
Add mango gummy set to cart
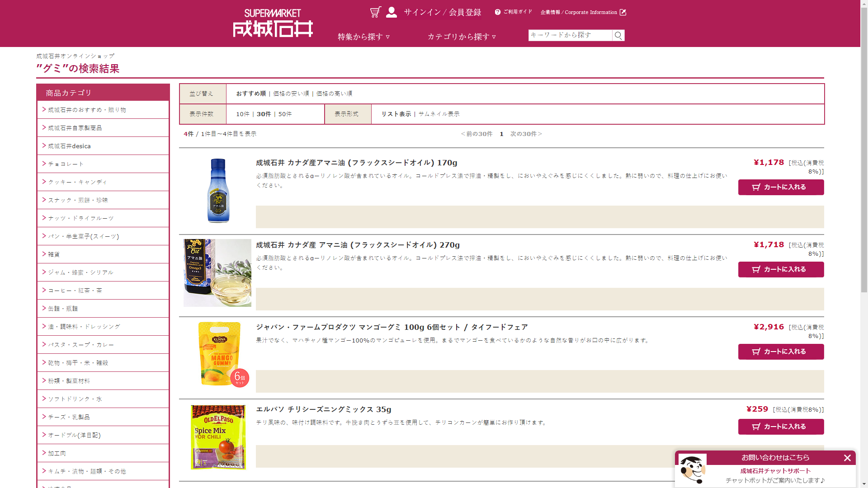pyautogui.click(x=781, y=352)
